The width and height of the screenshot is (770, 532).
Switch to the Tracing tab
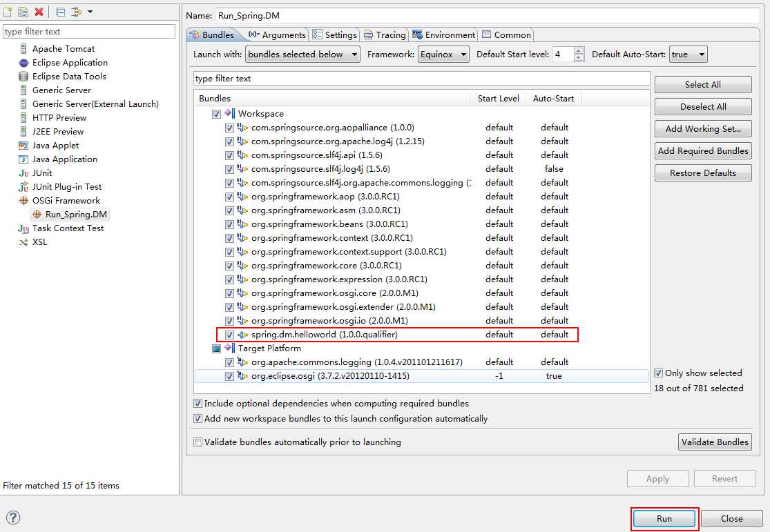pyautogui.click(x=385, y=35)
